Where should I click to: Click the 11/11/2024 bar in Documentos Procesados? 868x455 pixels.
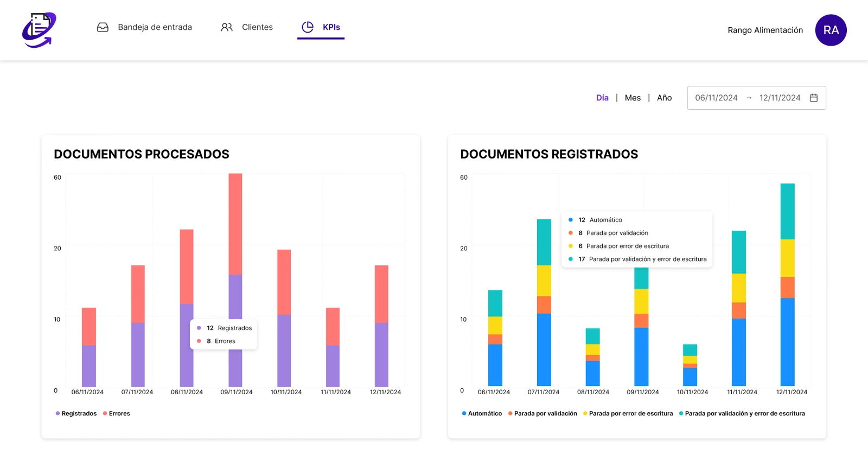click(x=333, y=347)
